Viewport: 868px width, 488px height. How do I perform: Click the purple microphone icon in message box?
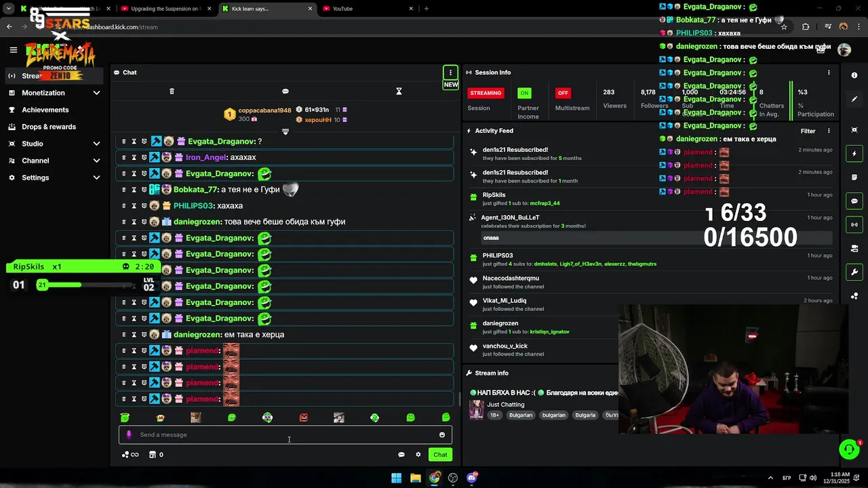(x=129, y=435)
